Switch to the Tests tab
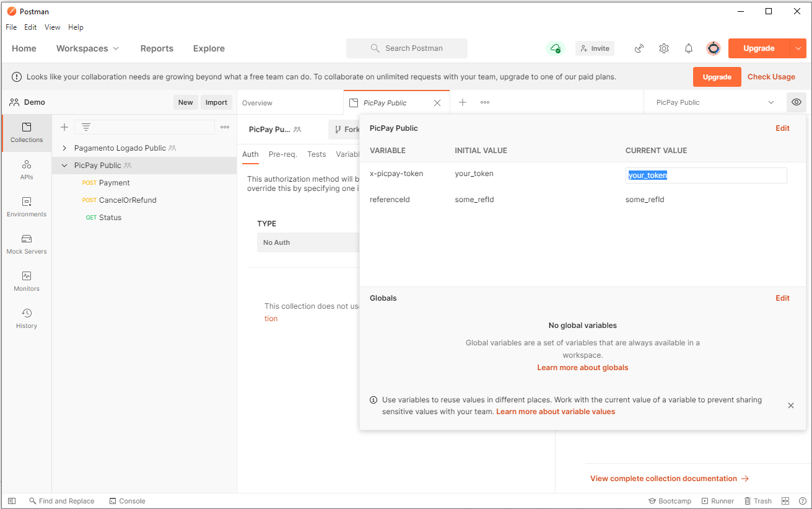 pyautogui.click(x=317, y=154)
